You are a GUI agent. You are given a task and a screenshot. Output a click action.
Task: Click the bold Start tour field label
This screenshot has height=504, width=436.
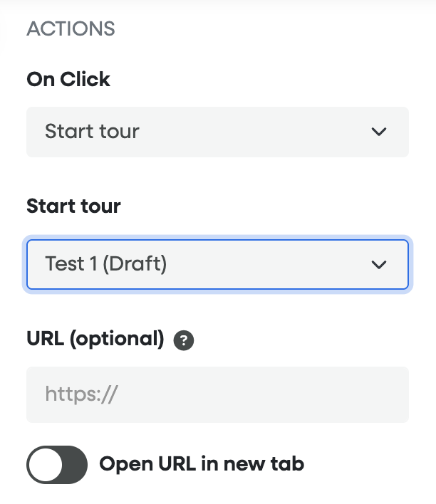73,206
